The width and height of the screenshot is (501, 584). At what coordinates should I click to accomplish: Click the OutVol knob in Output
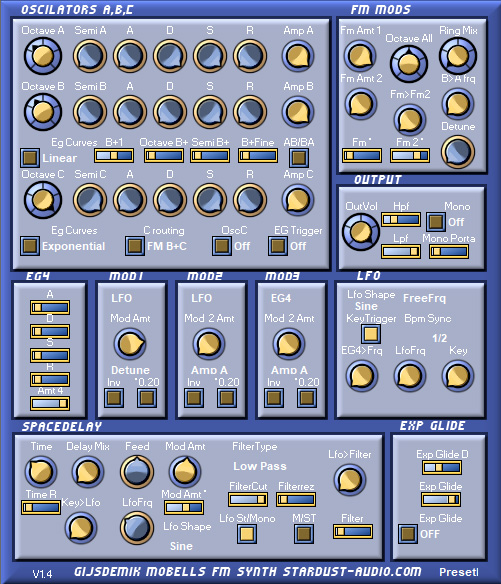click(x=361, y=232)
